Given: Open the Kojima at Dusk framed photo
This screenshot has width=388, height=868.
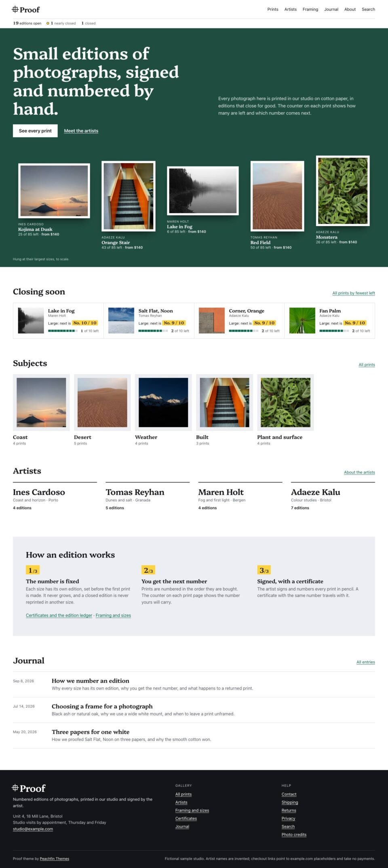Looking at the screenshot, I should (54, 191).
